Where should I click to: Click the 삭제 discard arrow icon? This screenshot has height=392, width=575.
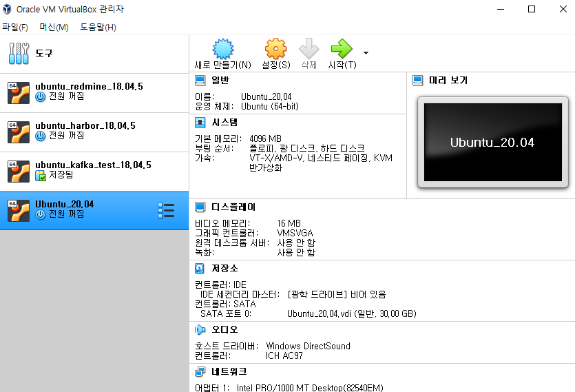pos(309,48)
